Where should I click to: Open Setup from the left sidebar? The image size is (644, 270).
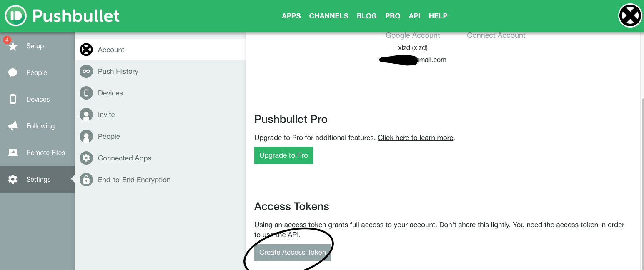35,46
